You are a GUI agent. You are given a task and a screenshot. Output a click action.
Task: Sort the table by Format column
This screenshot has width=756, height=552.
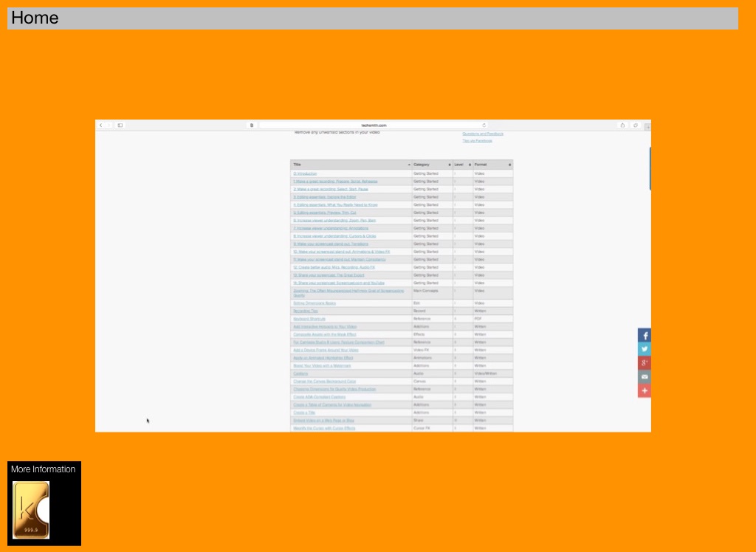click(x=492, y=165)
